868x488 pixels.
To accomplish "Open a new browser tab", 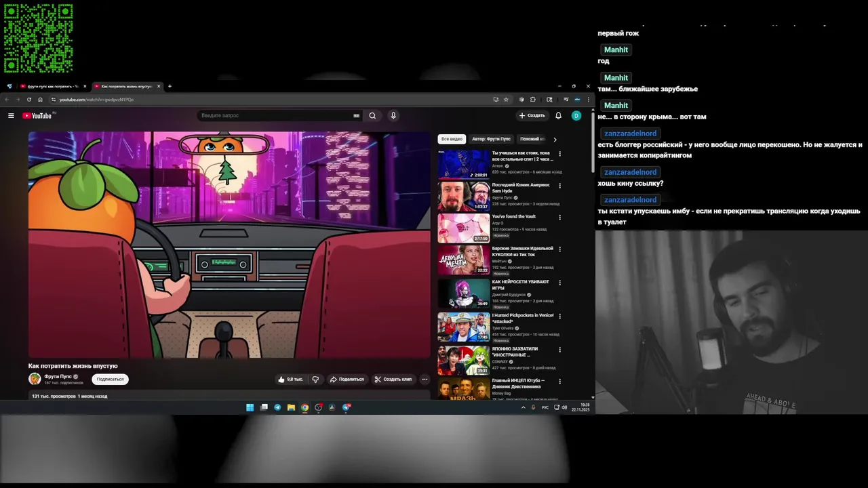I will (170, 86).
